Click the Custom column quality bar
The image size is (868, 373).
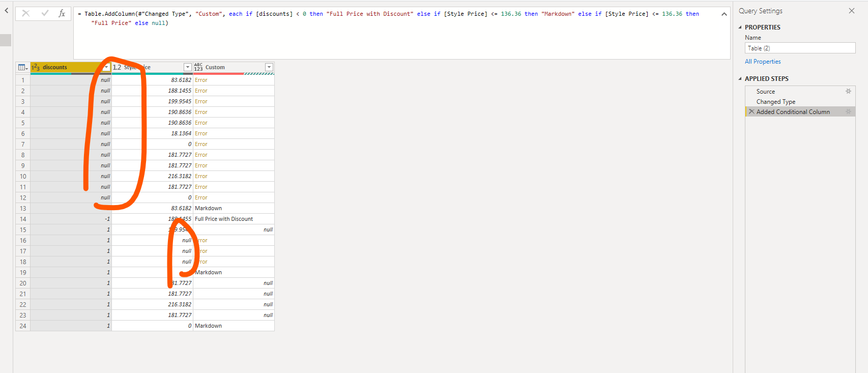234,74
